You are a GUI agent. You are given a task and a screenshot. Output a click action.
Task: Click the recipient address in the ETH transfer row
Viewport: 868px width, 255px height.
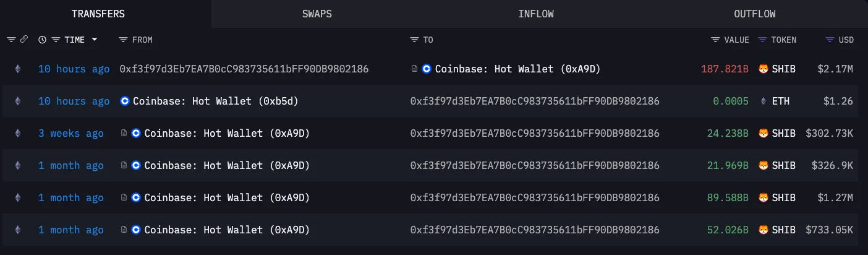pyautogui.click(x=535, y=102)
